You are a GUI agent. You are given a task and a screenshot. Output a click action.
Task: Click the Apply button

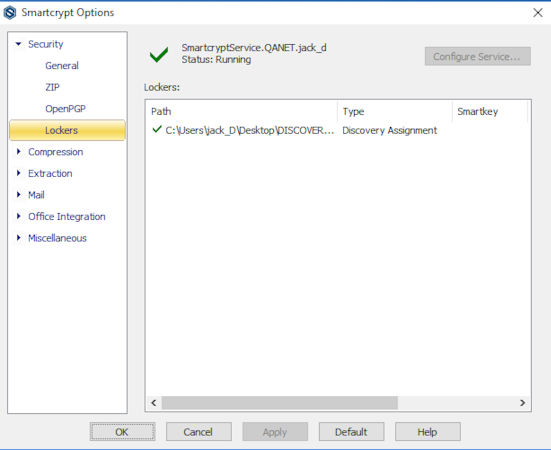(275, 432)
